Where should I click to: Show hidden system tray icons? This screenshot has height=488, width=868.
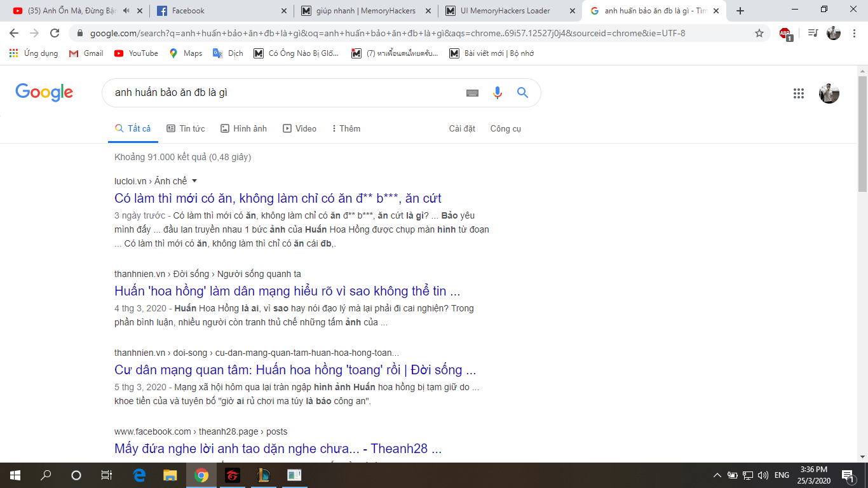click(717, 475)
